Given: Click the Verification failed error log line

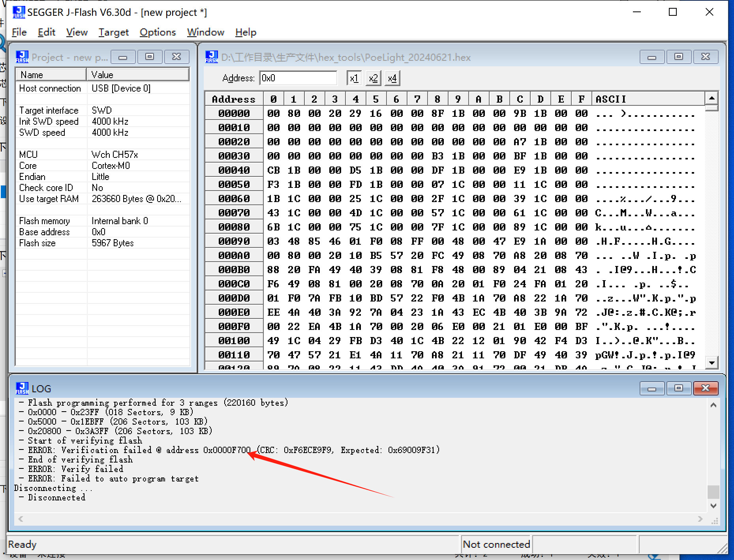Looking at the screenshot, I should tap(229, 450).
